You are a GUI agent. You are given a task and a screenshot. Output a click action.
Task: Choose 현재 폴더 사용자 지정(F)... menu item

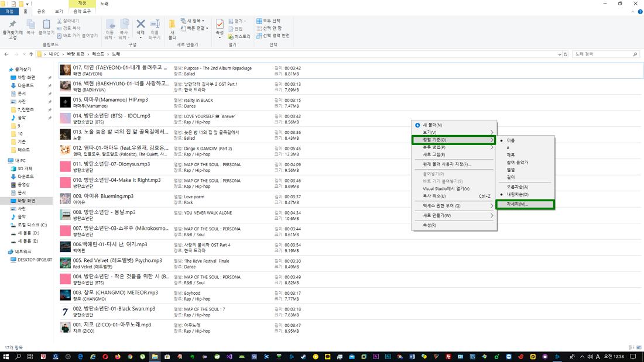coord(454,164)
